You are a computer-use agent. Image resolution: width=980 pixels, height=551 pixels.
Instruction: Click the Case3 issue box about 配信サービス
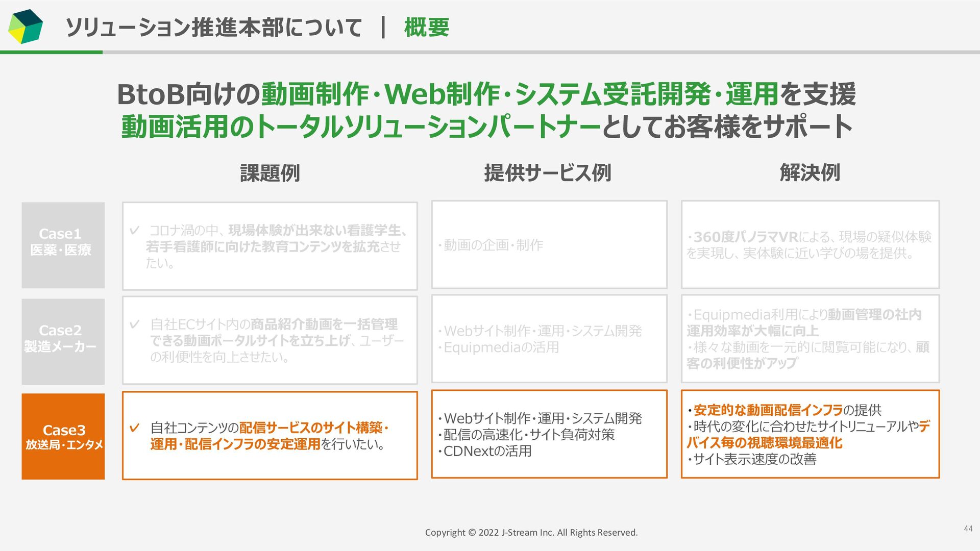pos(269,436)
